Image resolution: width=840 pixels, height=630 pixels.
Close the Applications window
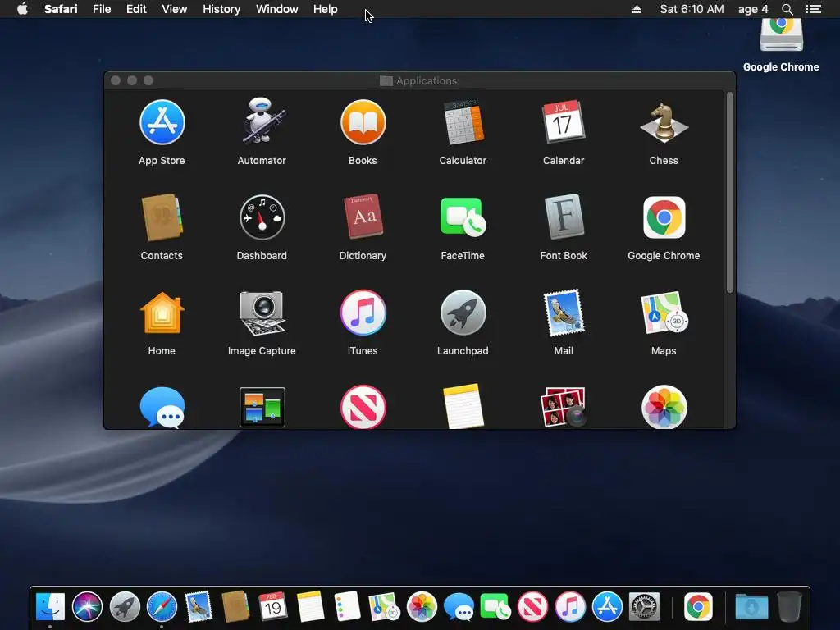click(116, 80)
